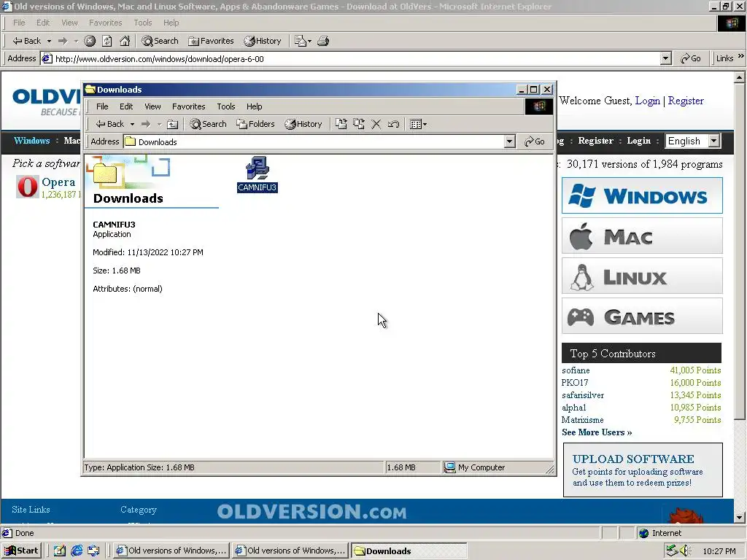Expand the Links toolbar chevron

click(741, 56)
